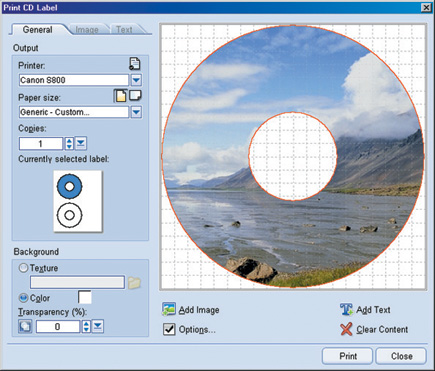Click the Close button
This screenshot has height=371, width=435.
[x=401, y=356]
